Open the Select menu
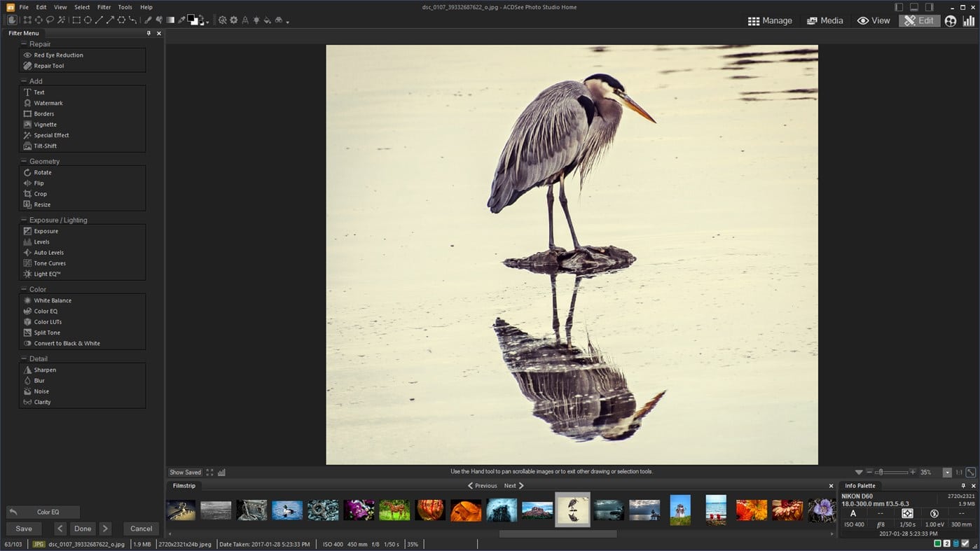 click(82, 7)
